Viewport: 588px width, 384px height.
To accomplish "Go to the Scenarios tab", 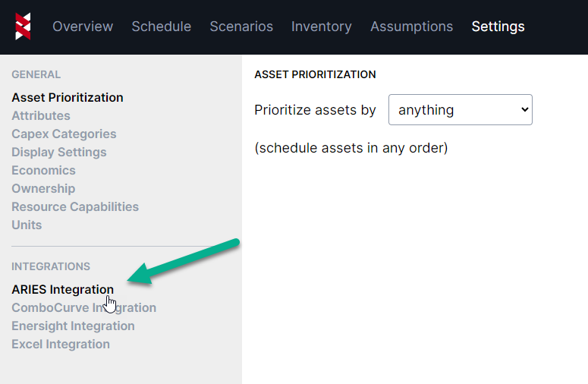I will (x=241, y=27).
